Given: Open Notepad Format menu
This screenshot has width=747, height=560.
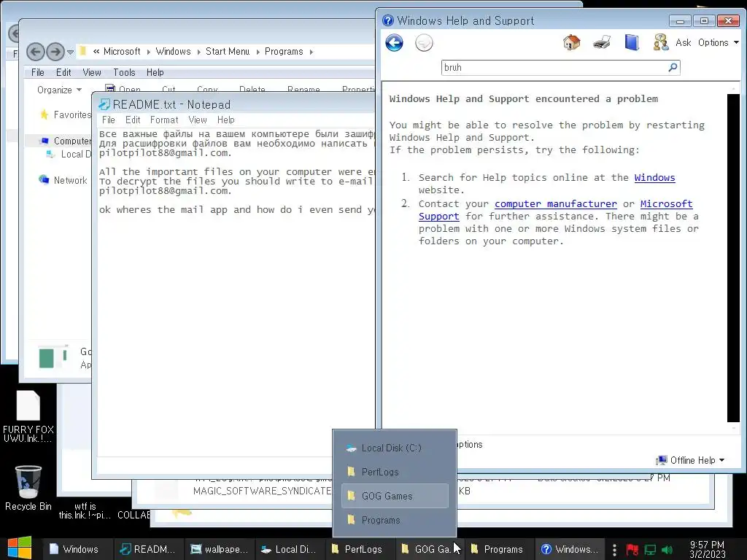Looking at the screenshot, I should coord(164,120).
